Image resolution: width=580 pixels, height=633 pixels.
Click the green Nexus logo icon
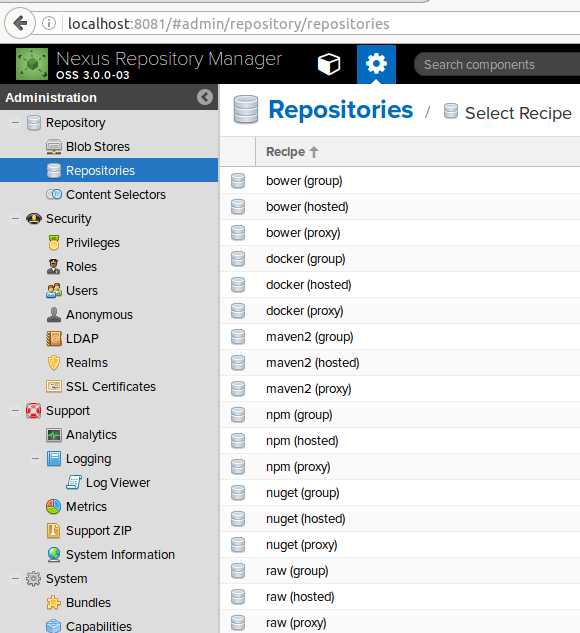(x=32, y=64)
